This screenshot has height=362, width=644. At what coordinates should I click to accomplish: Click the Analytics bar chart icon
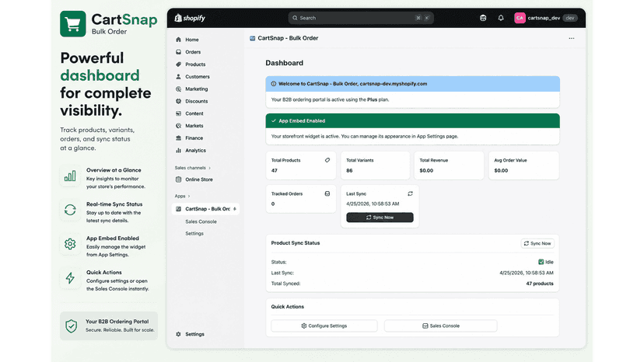pyautogui.click(x=178, y=151)
